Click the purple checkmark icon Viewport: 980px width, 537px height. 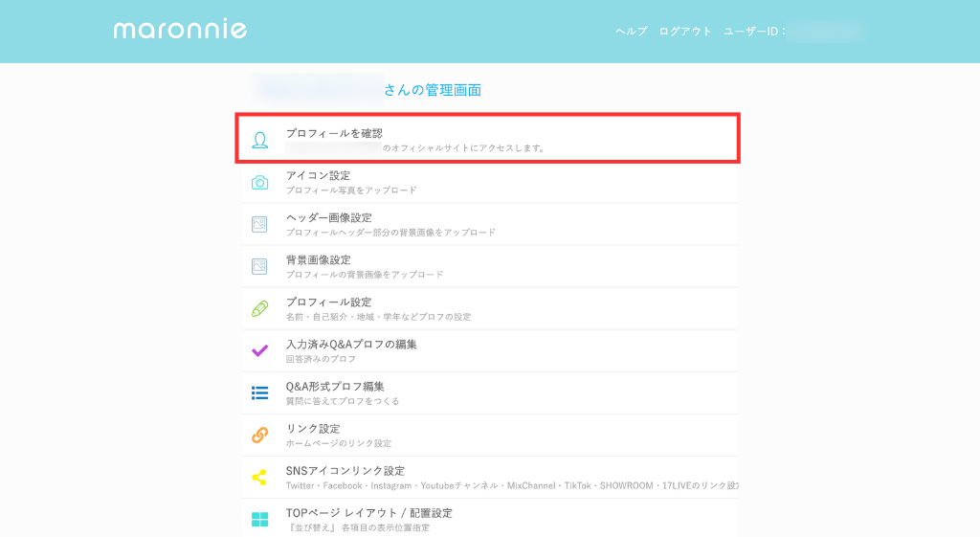[x=260, y=350]
